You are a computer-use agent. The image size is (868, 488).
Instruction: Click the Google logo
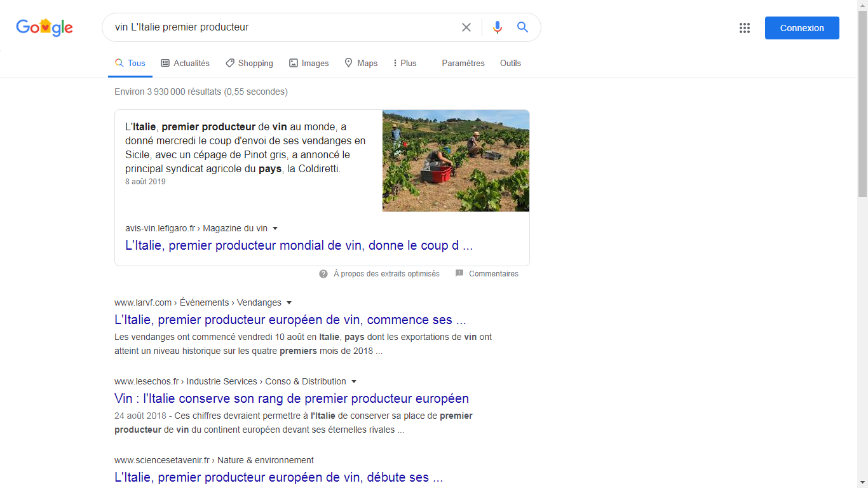[x=44, y=28]
